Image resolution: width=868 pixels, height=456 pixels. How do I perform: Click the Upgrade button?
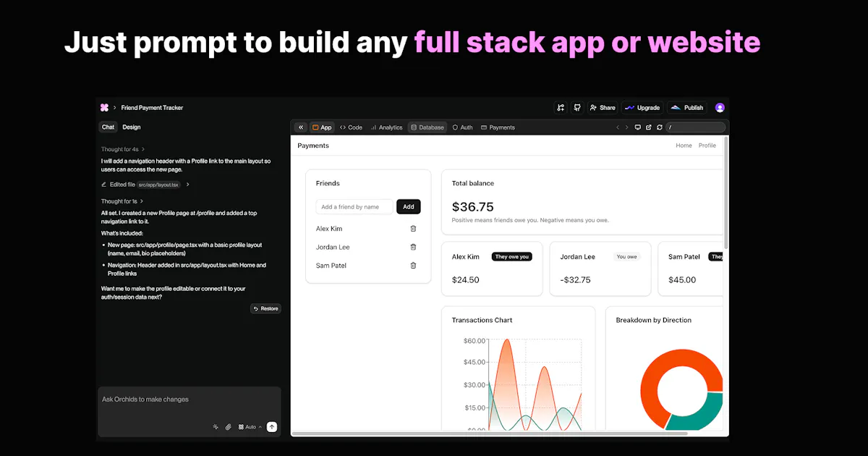tap(642, 108)
